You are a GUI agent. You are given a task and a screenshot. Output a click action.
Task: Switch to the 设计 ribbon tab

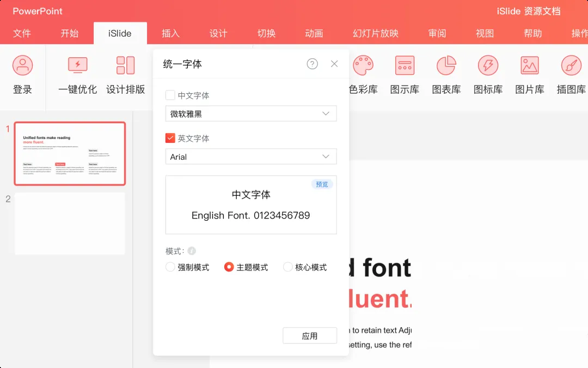tap(218, 33)
